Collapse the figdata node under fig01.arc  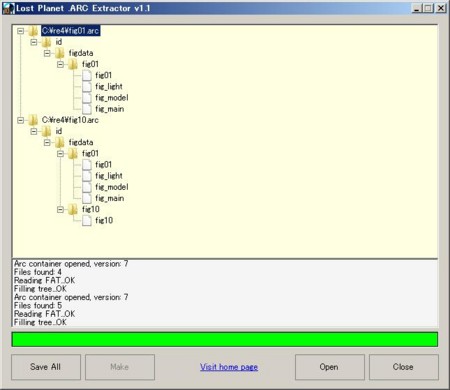[x=47, y=53]
